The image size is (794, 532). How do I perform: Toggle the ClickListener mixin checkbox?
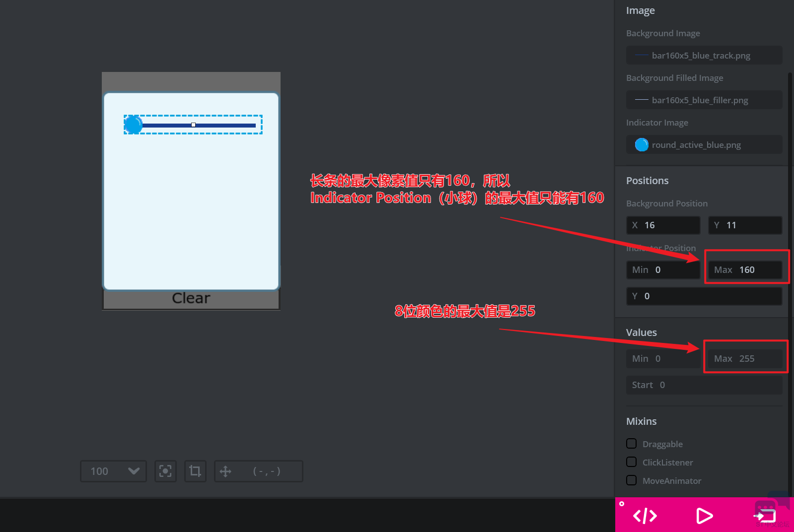click(x=632, y=462)
